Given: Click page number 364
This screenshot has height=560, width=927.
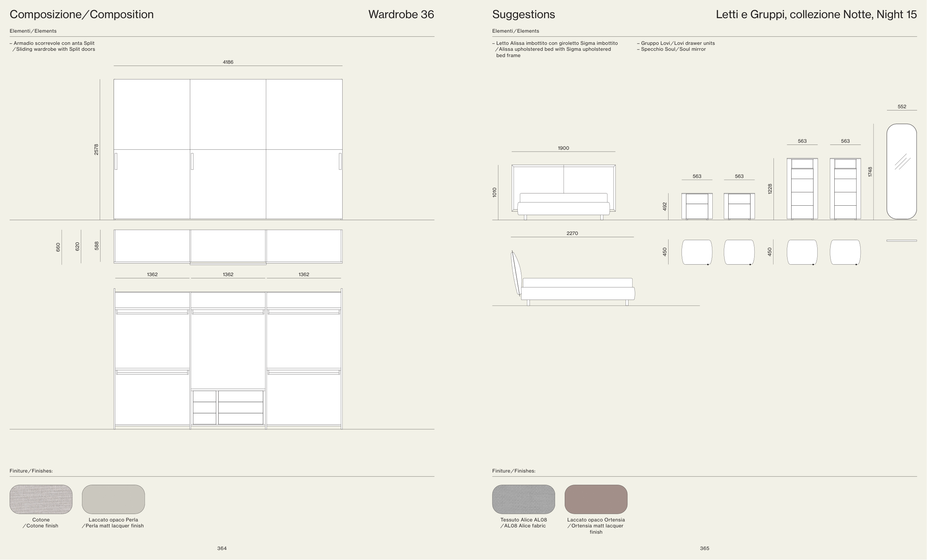Looking at the screenshot, I should point(222,549).
